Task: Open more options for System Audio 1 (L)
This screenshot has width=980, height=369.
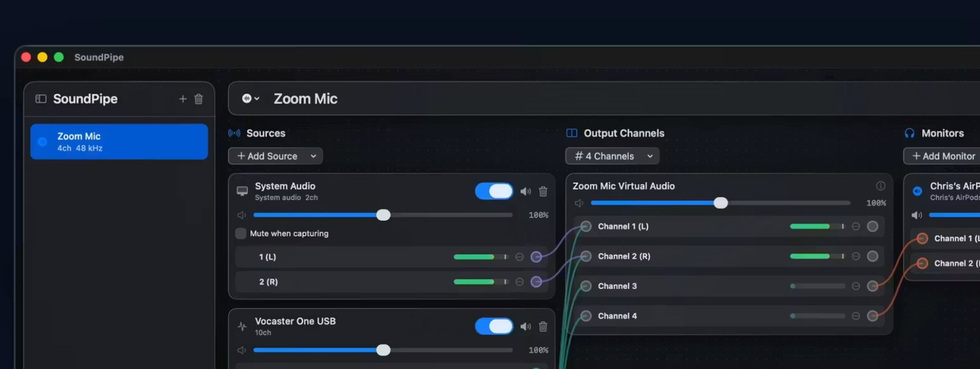Action: [x=519, y=257]
